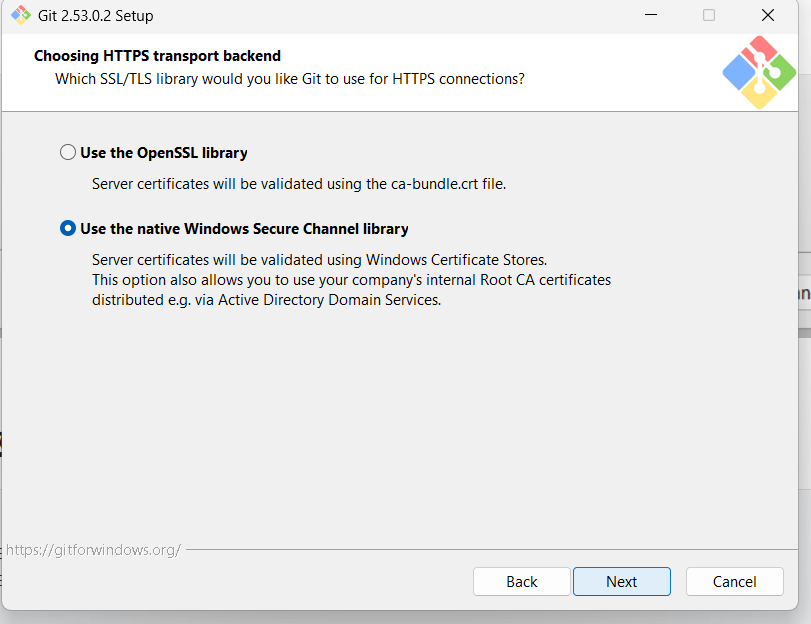
Task: Close the Git Setup window
Action: [768, 15]
